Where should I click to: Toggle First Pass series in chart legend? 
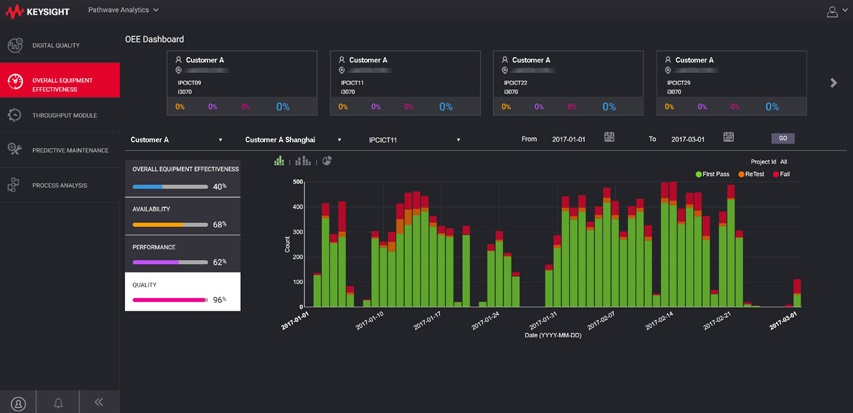[x=714, y=174]
